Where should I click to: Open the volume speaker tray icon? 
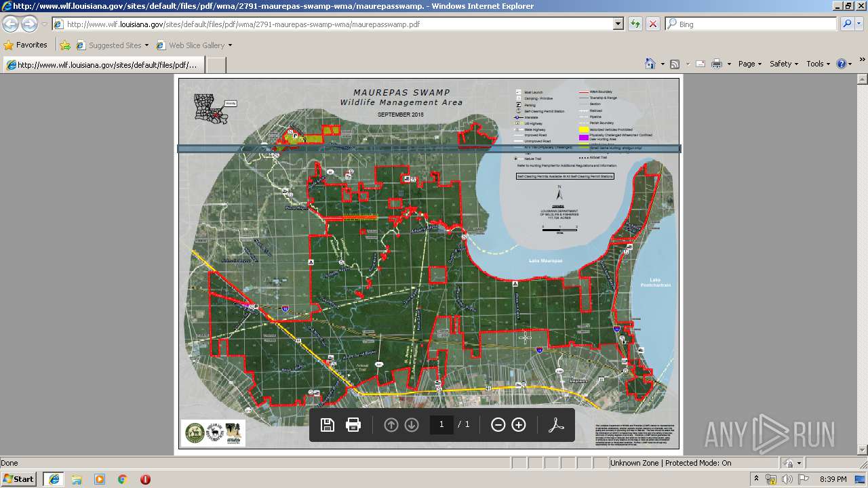click(787, 479)
